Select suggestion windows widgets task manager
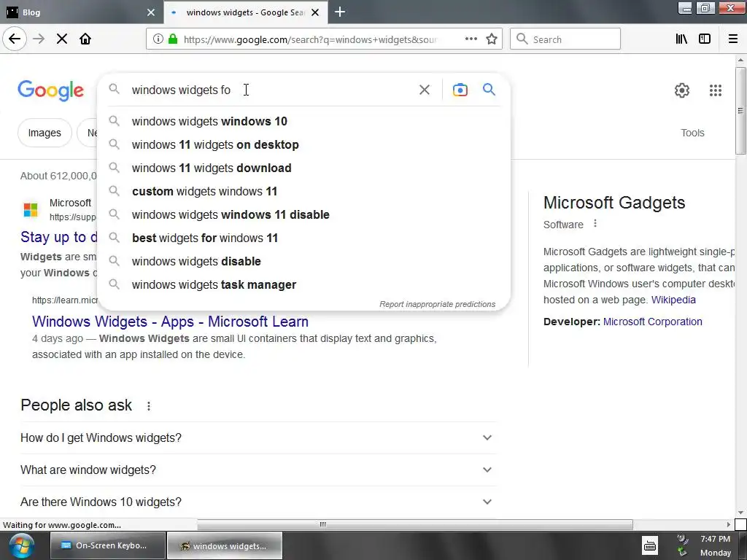Screen dimensions: 747x560 pos(303,285)
